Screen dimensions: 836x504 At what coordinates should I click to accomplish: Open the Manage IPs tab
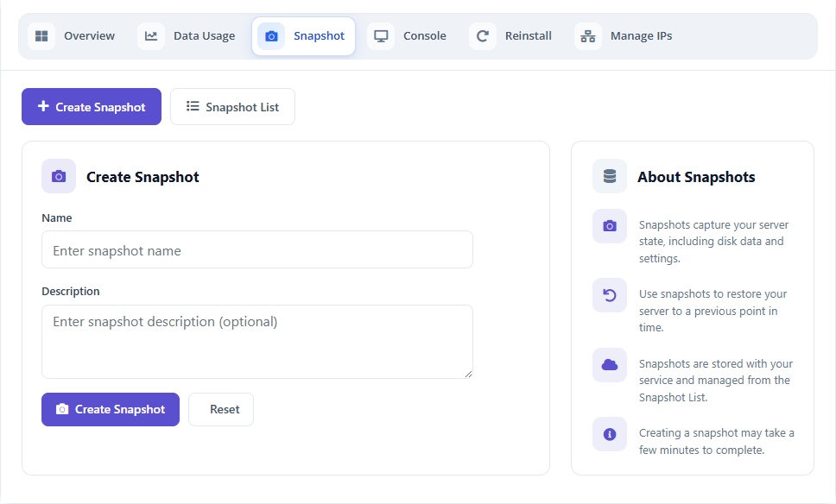click(x=624, y=35)
